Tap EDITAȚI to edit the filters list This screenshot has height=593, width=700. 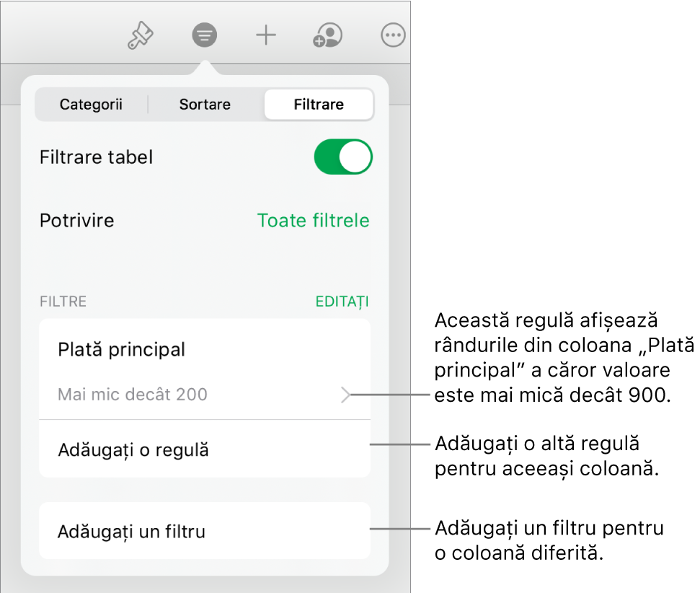(x=341, y=302)
